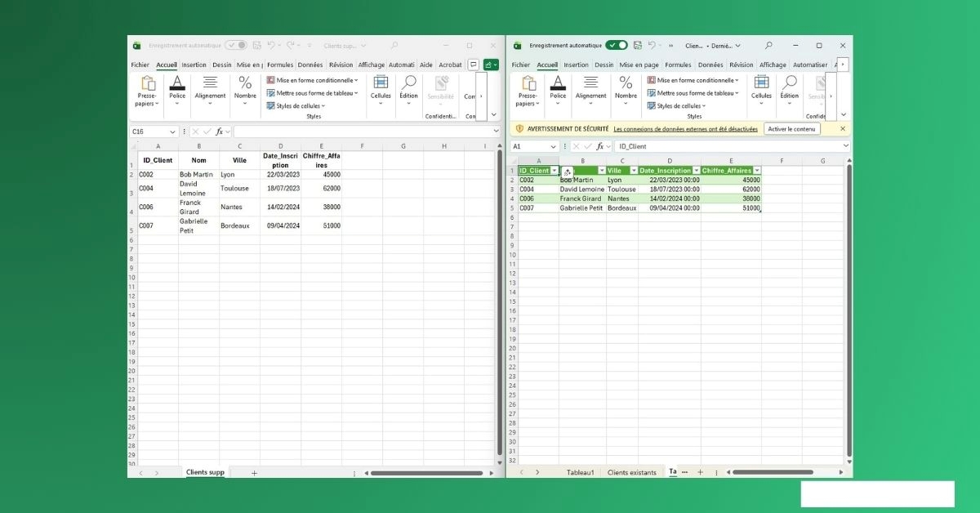Expand Styles de cellules in right window
The width and height of the screenshot is (980, 513).
[x=679, y=106]
